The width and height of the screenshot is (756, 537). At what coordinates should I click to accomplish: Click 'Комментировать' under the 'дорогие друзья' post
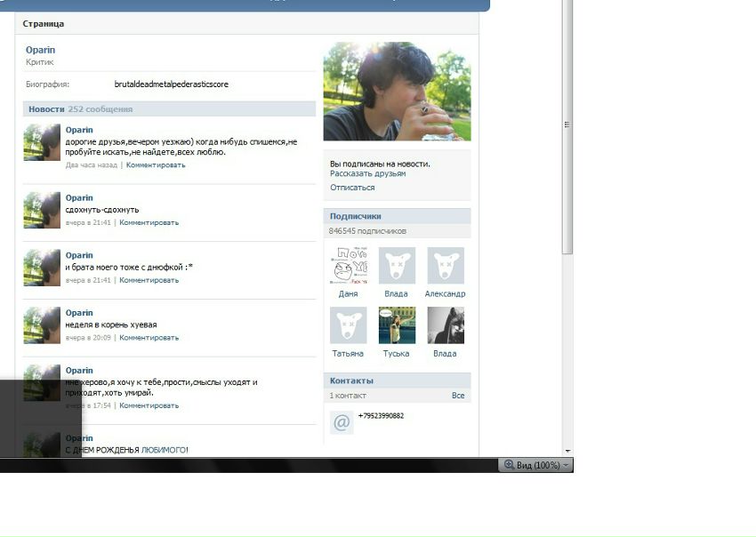(x=156, y=165)
